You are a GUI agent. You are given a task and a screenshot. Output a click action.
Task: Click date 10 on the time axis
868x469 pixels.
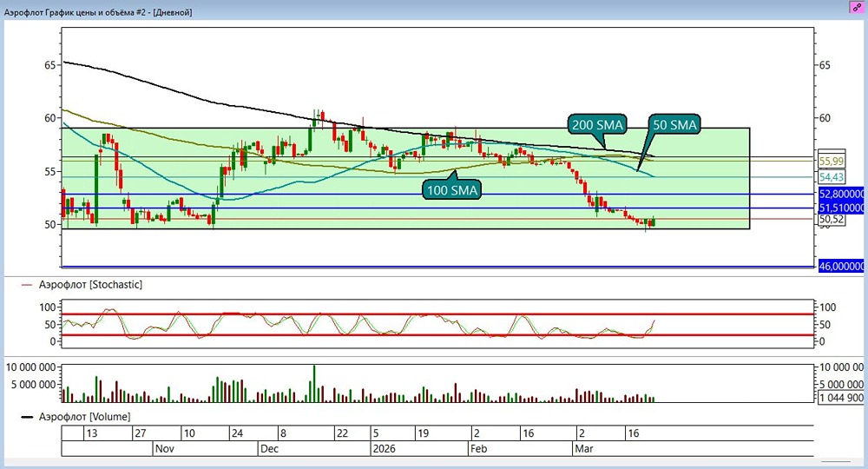pos(188,433)
